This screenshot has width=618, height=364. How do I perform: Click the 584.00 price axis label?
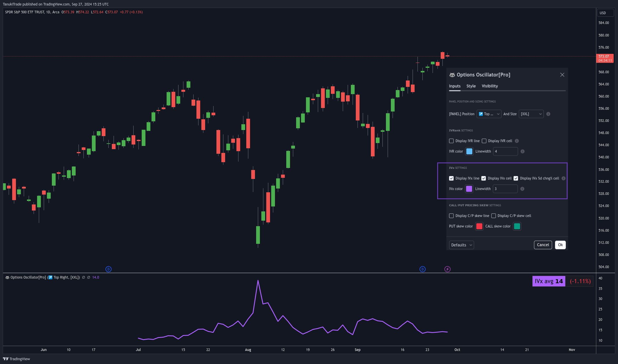point(604,23)
